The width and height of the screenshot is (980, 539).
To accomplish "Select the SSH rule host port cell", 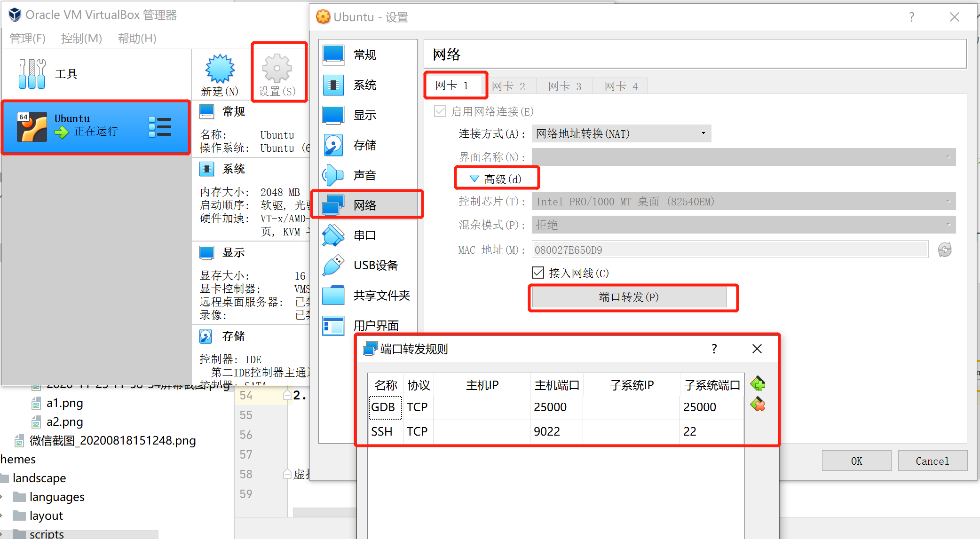I will [x=556, y=431].
